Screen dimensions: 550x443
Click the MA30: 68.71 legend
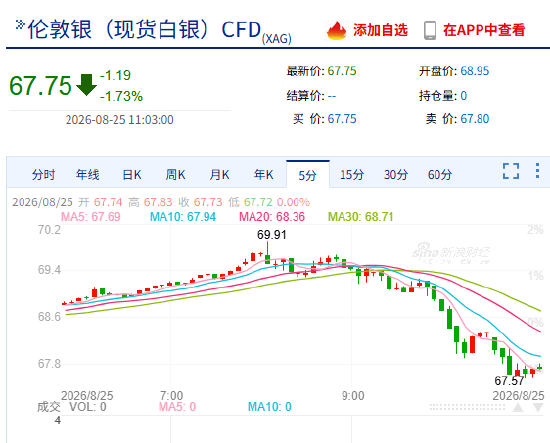[361, 217]
